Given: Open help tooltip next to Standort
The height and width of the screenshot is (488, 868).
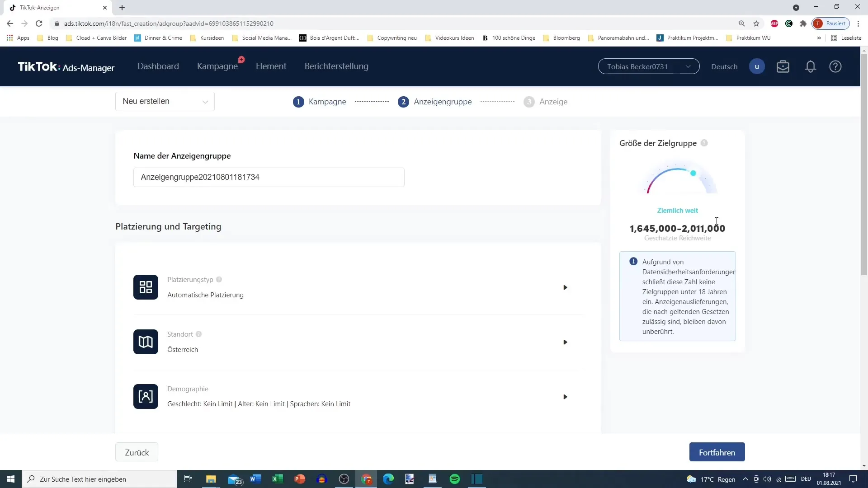Looking at the screenshot, I should pyautogui.click(x=198, y=334).
